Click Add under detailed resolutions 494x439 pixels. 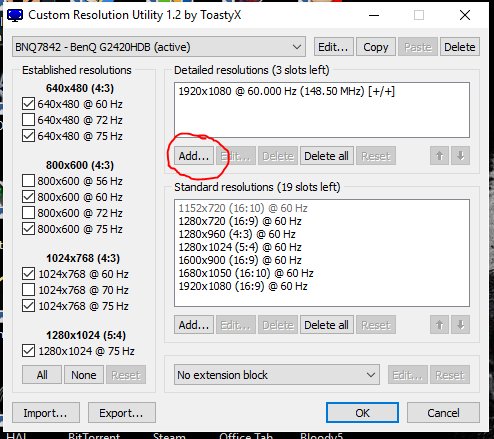(x=194, y=156)
